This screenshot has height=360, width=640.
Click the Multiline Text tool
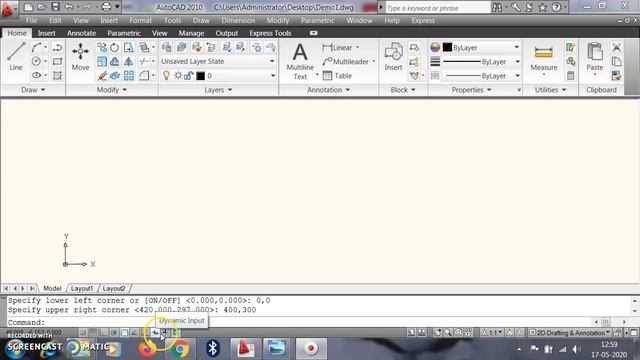(x=300, y=61)
